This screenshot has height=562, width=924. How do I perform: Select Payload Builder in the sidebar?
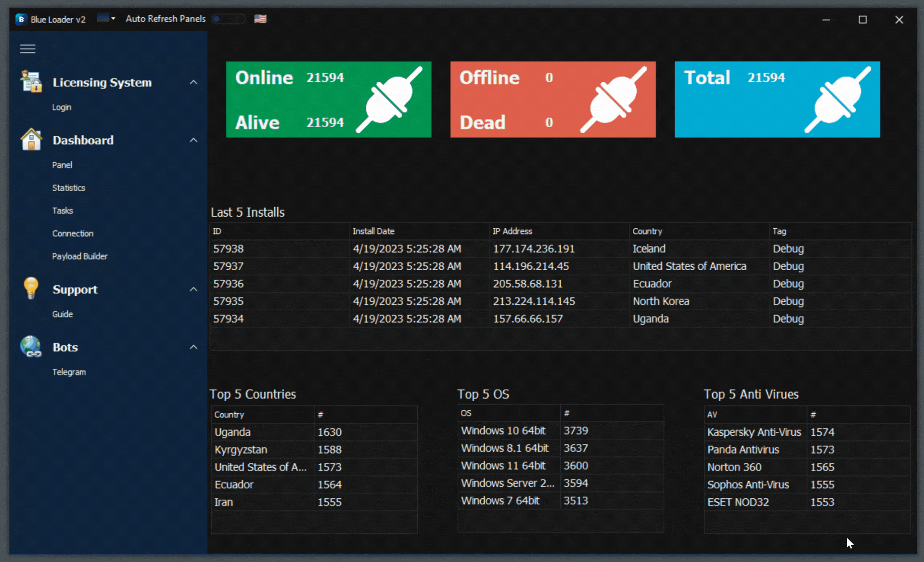80,256
